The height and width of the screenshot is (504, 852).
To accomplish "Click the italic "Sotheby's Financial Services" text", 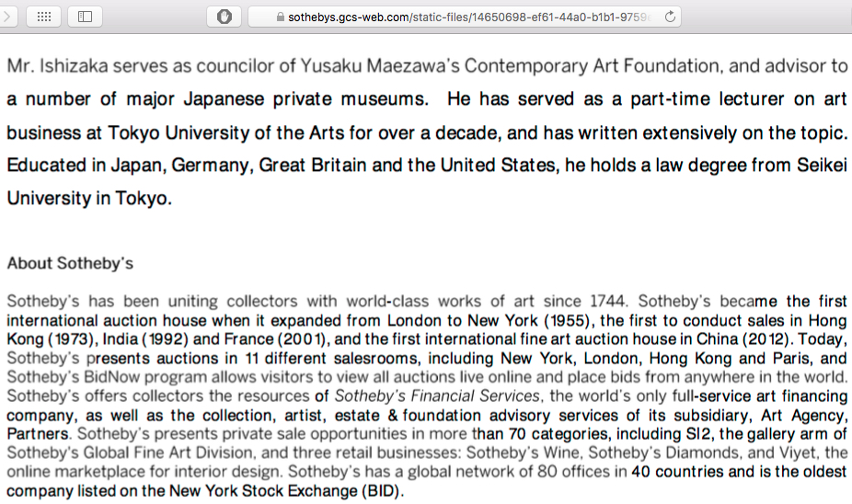I will 437,395.
